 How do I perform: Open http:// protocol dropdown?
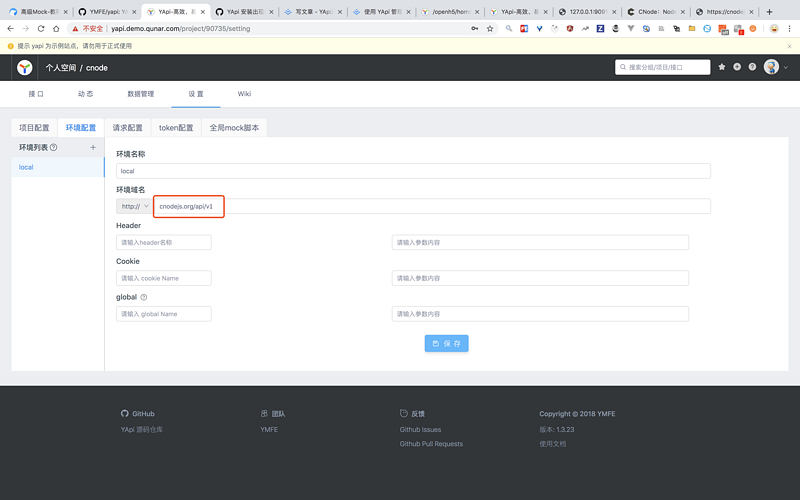click(134, 206)
